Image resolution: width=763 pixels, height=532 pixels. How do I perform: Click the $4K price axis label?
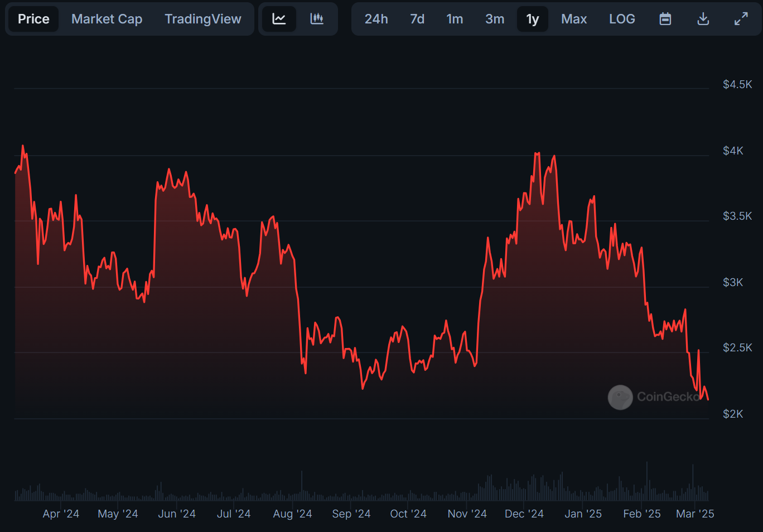[733, 151]
